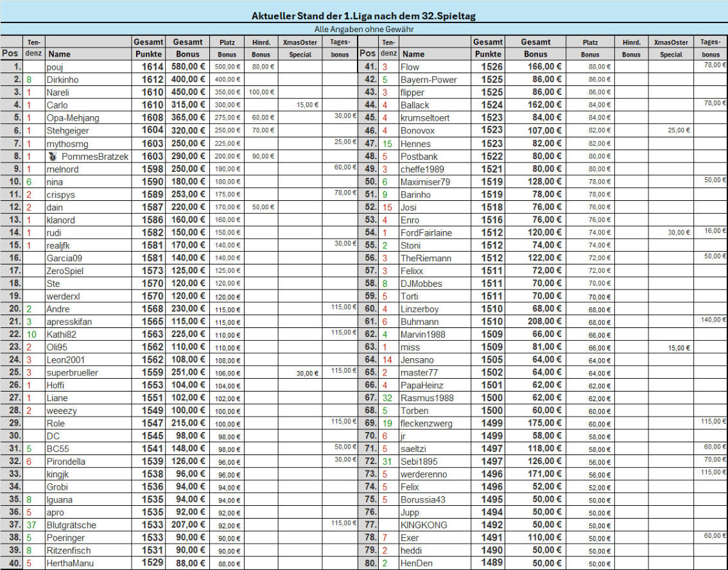The width and height of the screenshot is (728, 570).
Task: Select the 208,00 € total bonus of Buhmann
Action: (544, 322)
